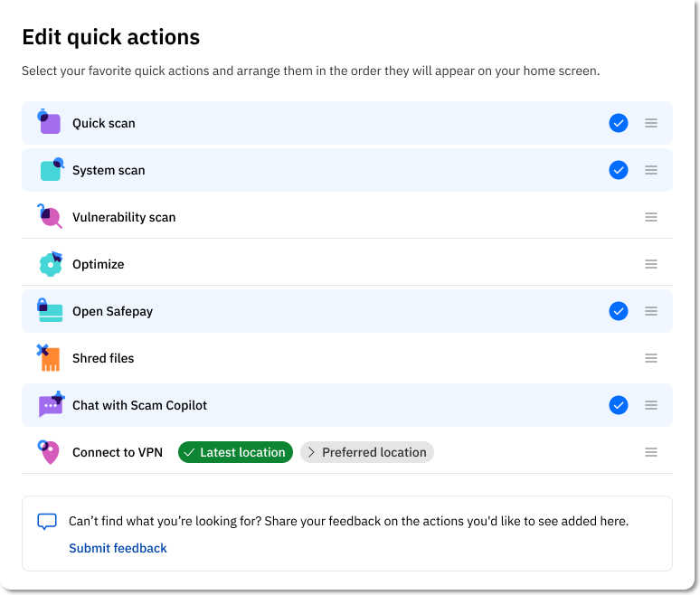
Task: Click the Shred files shredder icon
Action: click(x=48, y=357)
